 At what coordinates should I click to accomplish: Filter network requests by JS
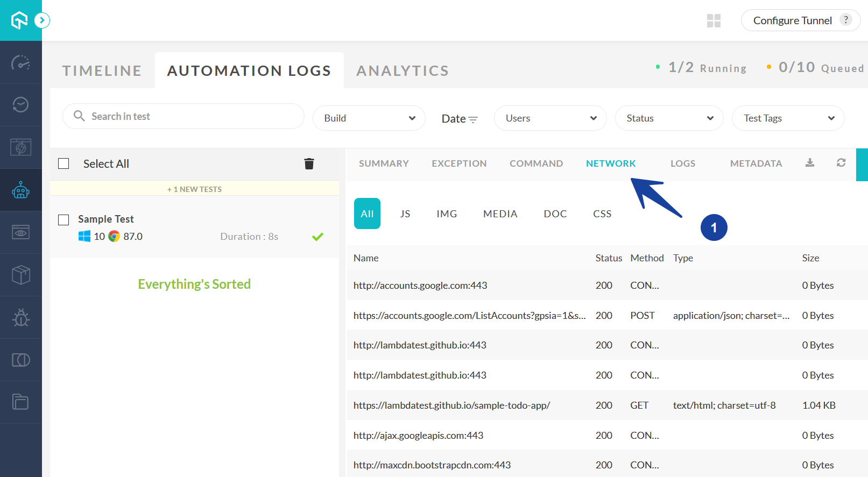click(x=405, y=214)
